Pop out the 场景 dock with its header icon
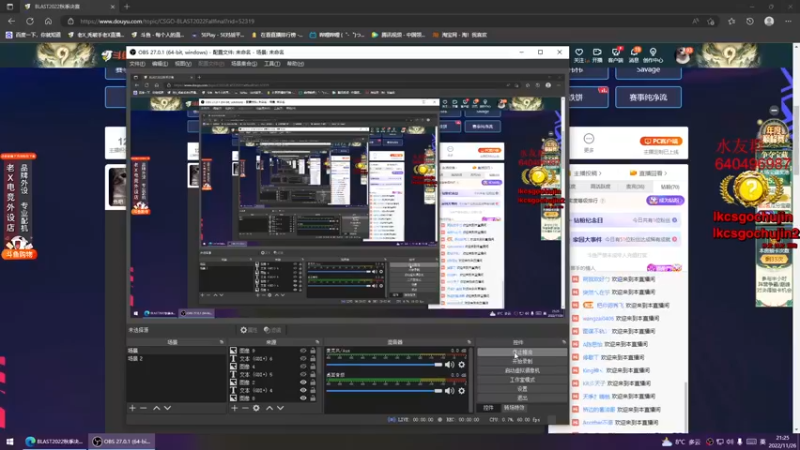Image resolution: width=800 pixels, height=450 pixels. tap(221, 342)
